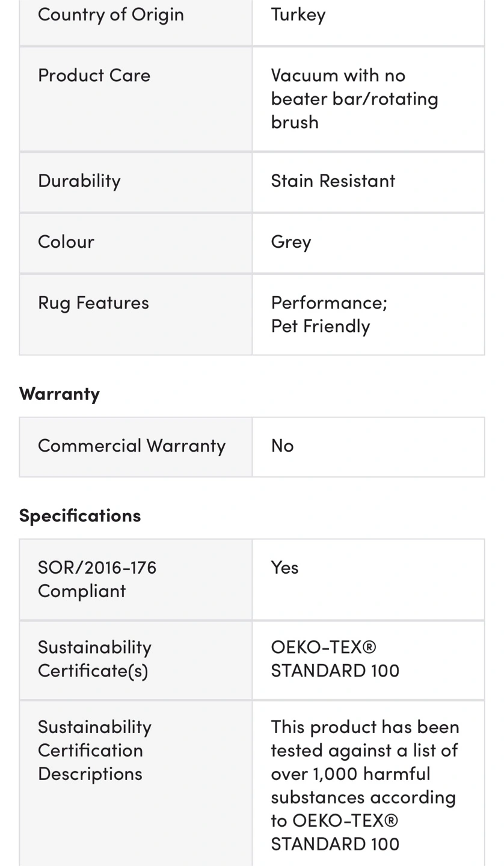Click the SOR/2016-176 Compliant label
The width and height of the screenshot is (504, 866).
tap(97, 579)
